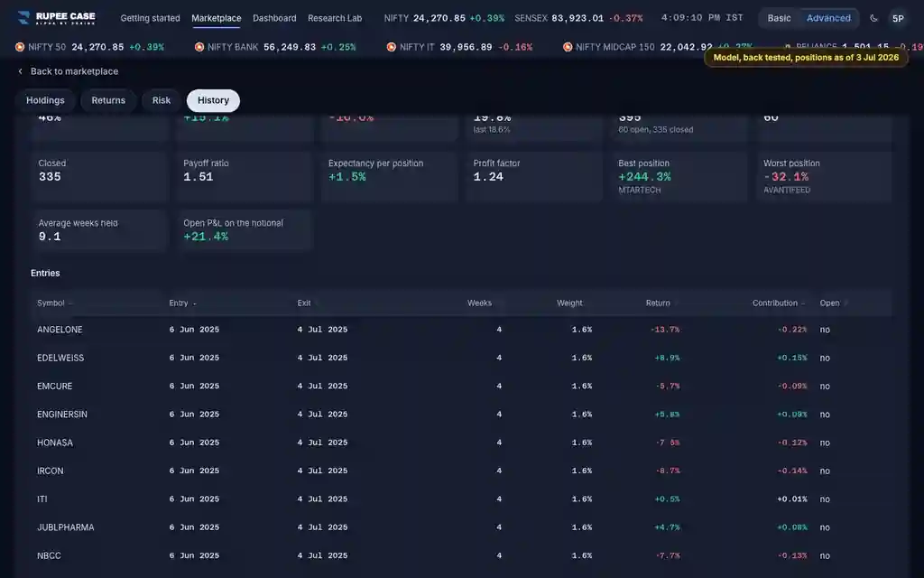Viewport: 924px width, 578px height.
Task: Click Open P&L on the notional card
Action: click(x=244, y=230)
